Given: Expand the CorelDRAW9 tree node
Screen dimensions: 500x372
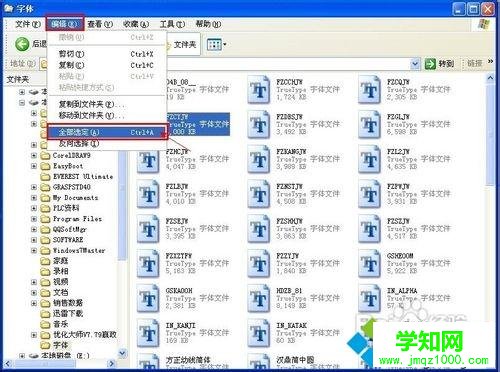Looking at the screenshot, I should pyautogui.click(x=34, y=155).
